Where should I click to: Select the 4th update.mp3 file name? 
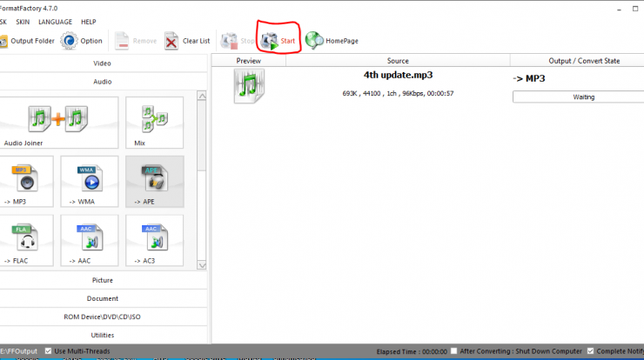398,75
